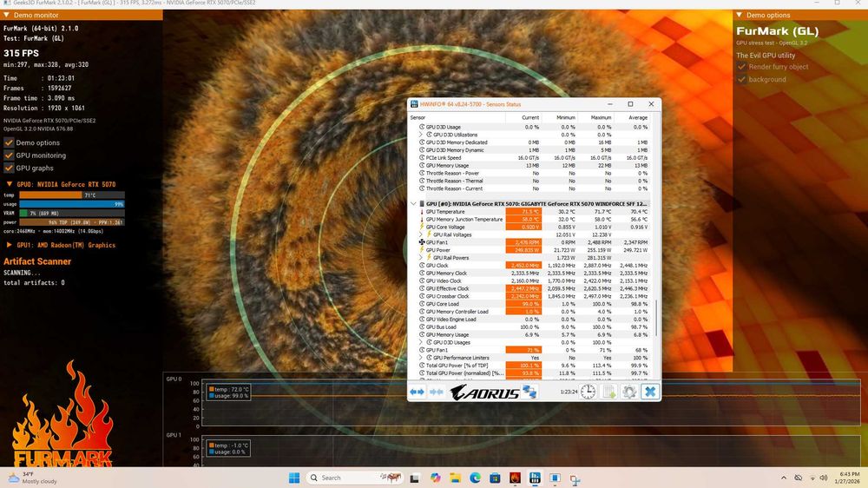Toggle the GPU graphs checkbox
This screenshot has width=868, height=488.
tap(9, 168)
